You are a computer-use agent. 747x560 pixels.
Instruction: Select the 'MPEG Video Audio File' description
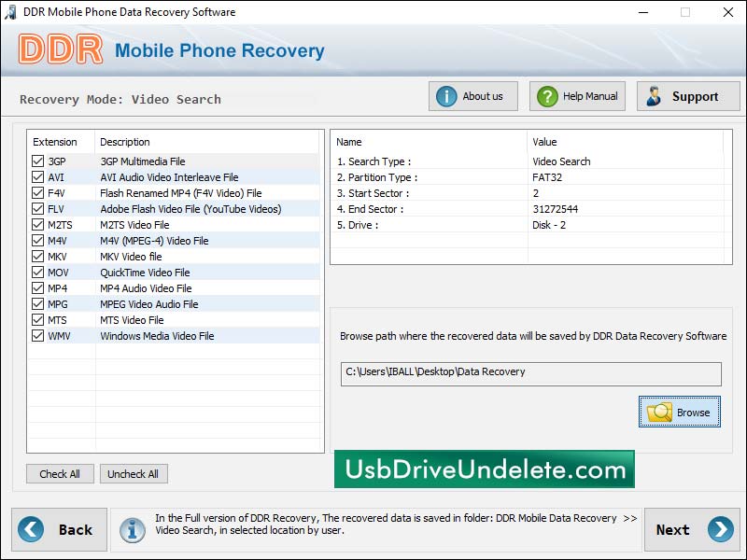coord(149,304)
